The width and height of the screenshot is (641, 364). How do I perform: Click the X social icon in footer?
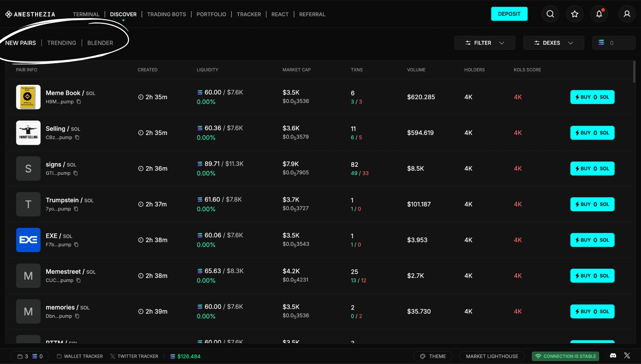627,356
